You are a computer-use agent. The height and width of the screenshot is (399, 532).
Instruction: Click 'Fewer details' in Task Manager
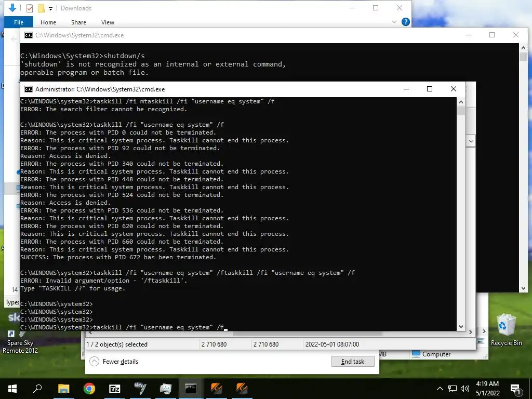point(114,362)
